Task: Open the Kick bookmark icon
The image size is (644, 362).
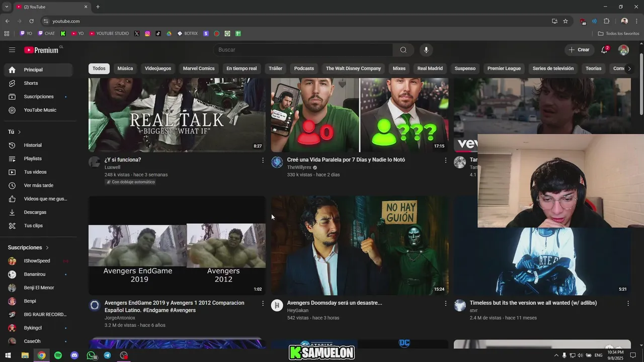Action: (x=63, y=34)
